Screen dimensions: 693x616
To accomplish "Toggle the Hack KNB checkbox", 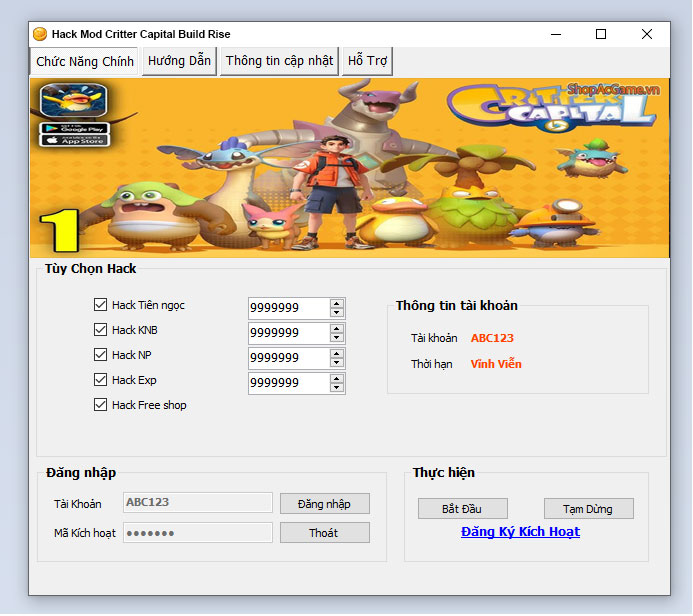I will click(x=100, y=330).
